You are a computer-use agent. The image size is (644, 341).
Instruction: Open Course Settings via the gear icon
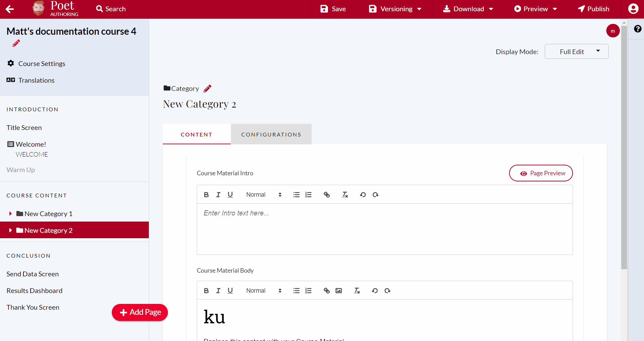[11, 63]
